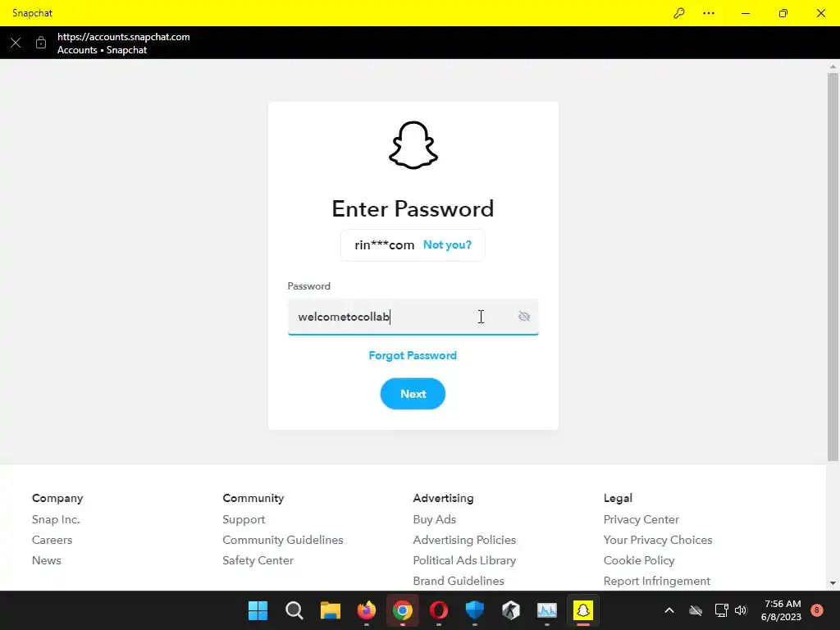Click the padlock site security icon
Screen dimensions: 840x630
pyautogui.click(x=41, y=43)
